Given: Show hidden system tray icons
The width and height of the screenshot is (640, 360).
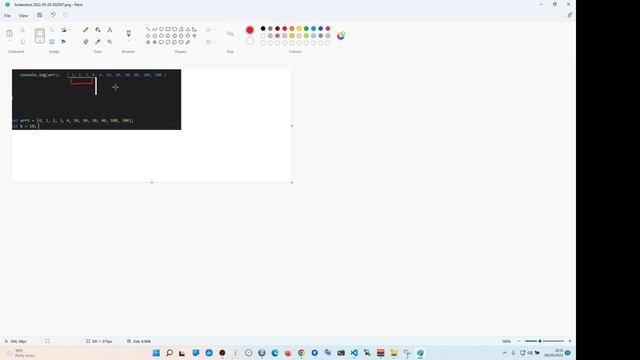Looking at the screenshot, I should [x=505, y=353].
